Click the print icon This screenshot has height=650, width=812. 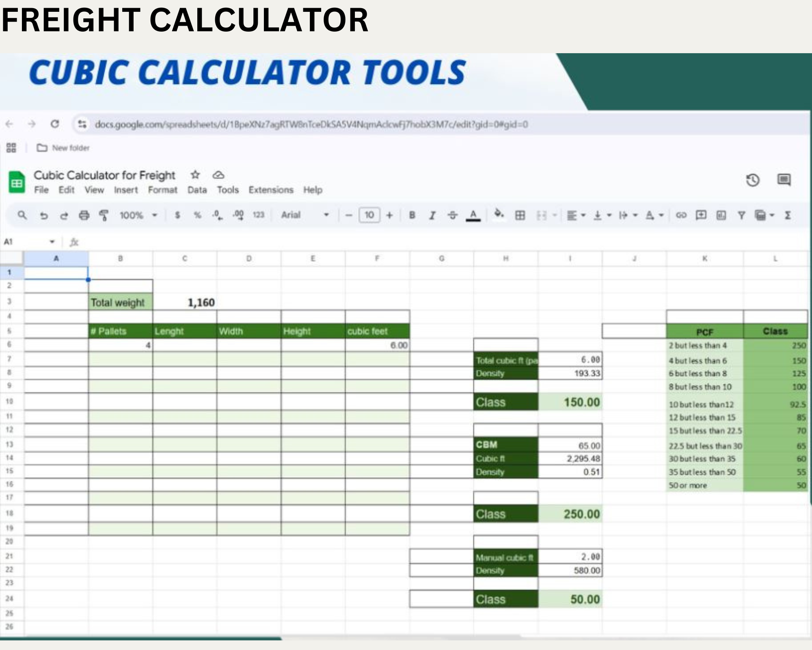coord(84,215)
